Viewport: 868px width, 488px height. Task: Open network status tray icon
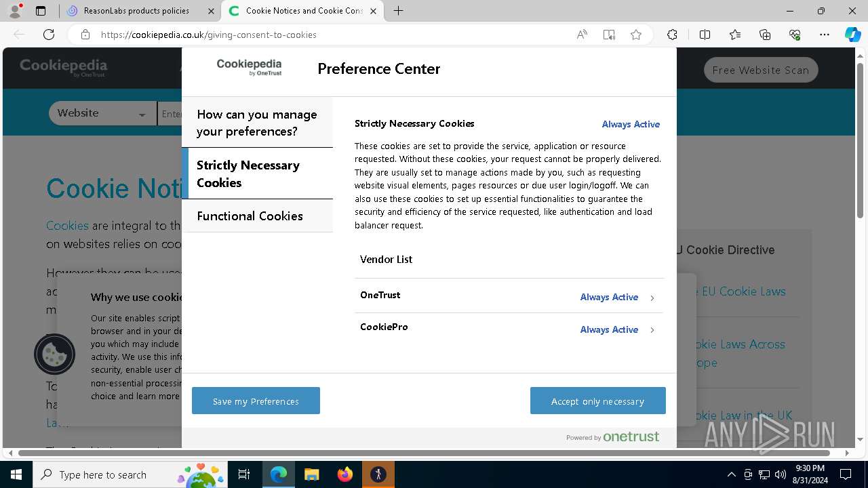764,474
